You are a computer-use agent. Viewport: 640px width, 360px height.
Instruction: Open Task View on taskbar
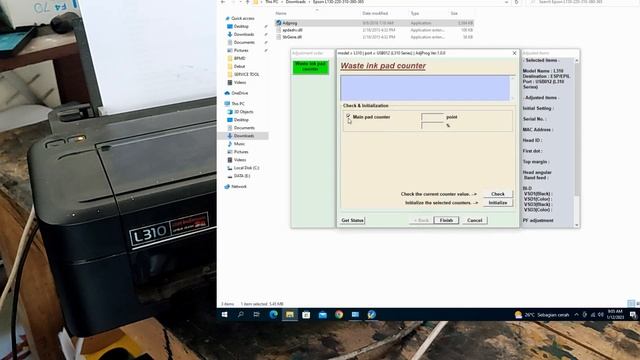coord(256,315)
